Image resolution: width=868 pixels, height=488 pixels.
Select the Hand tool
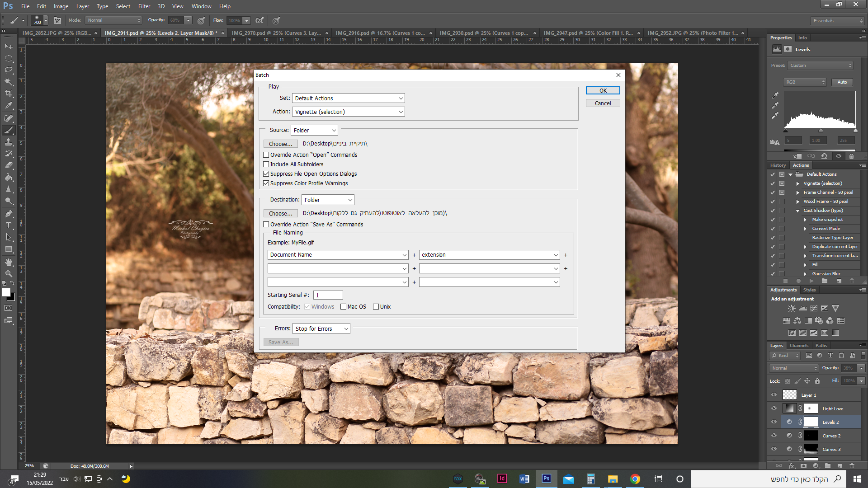coord(9,262)
